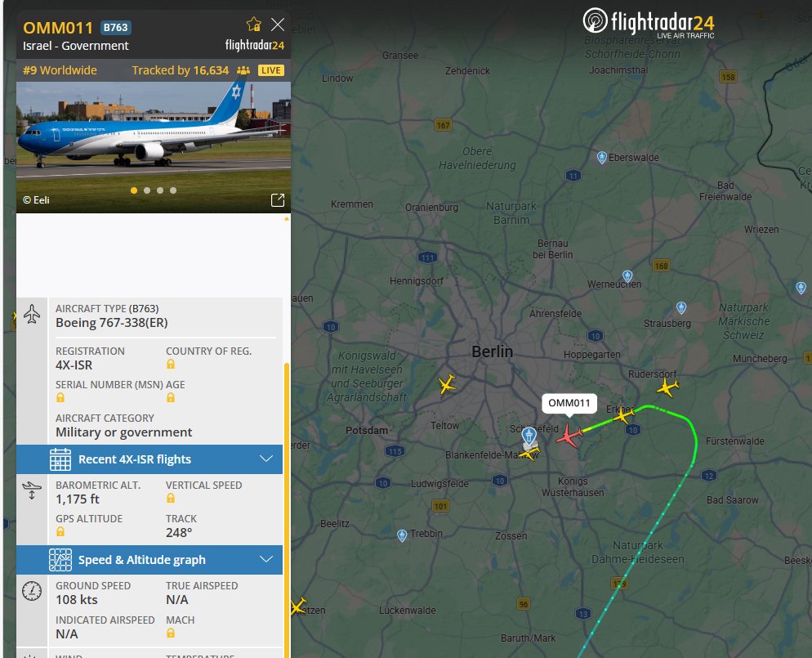The width and height of the screenshot is (812, 658).
Task: Expand Speed & Altitude graph section
Action: click(x=149, y=560)
